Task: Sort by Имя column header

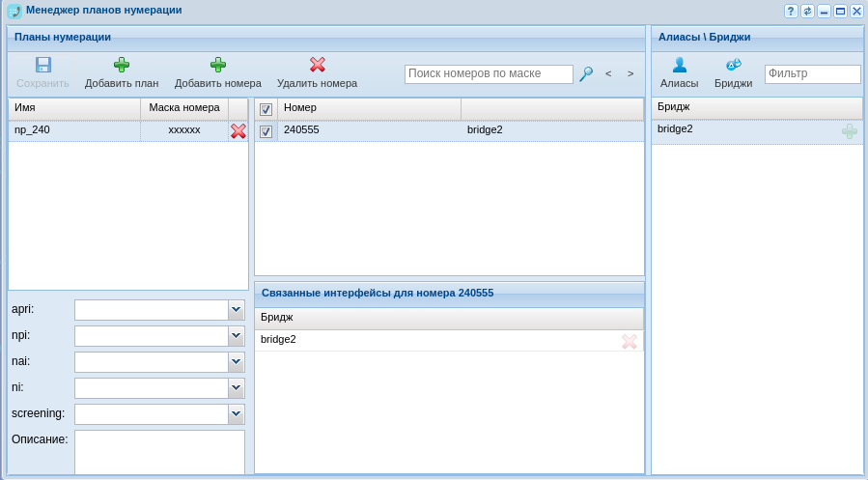Action: coord(74,108)
